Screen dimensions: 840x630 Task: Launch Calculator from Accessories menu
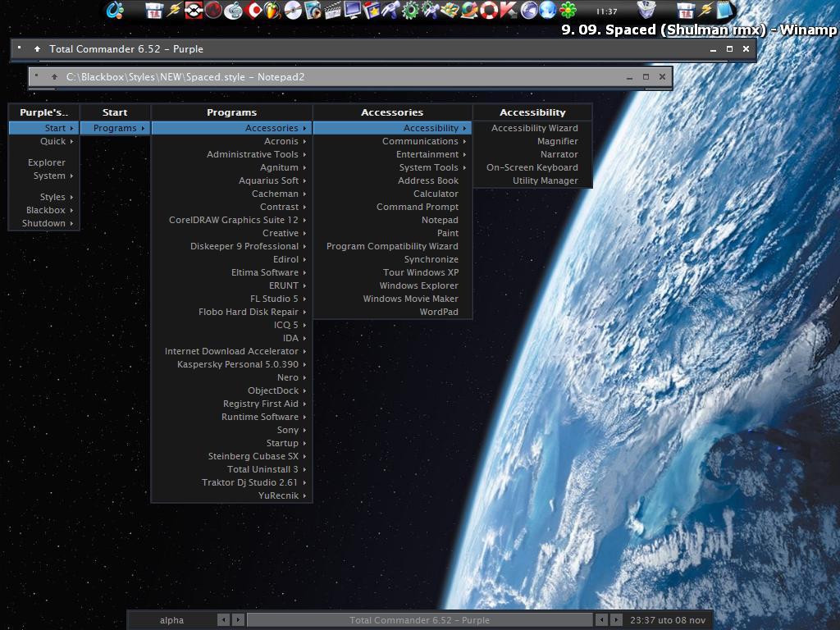tap(392, 194)
